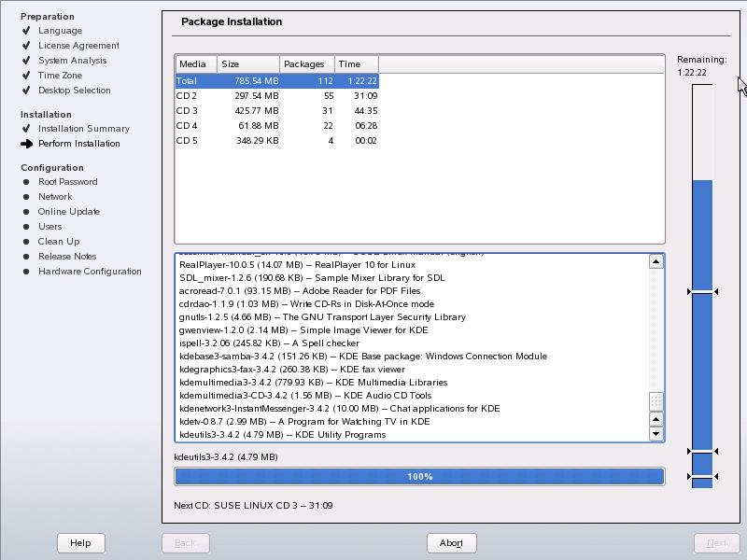Click the kdeutils3-3.4.2 KDE Utility Programs entry
Screen dimensions: 747x560
click(283, 435)
